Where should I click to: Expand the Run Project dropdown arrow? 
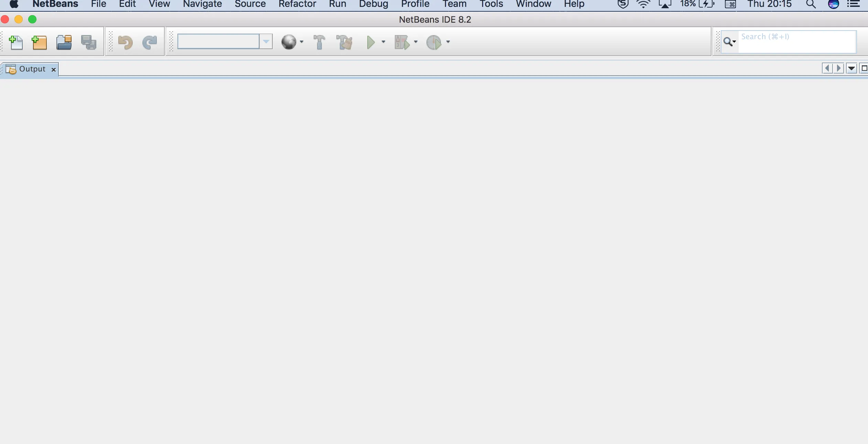click(x=383, y=42)
